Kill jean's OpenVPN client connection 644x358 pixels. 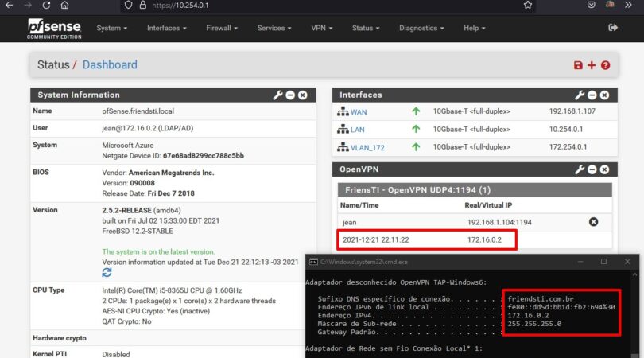[x=593, y=222]
